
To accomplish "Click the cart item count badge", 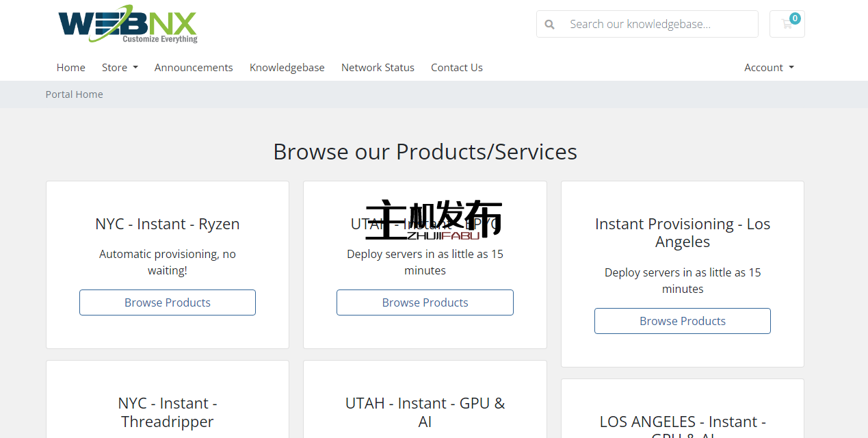I will (795, 18).
